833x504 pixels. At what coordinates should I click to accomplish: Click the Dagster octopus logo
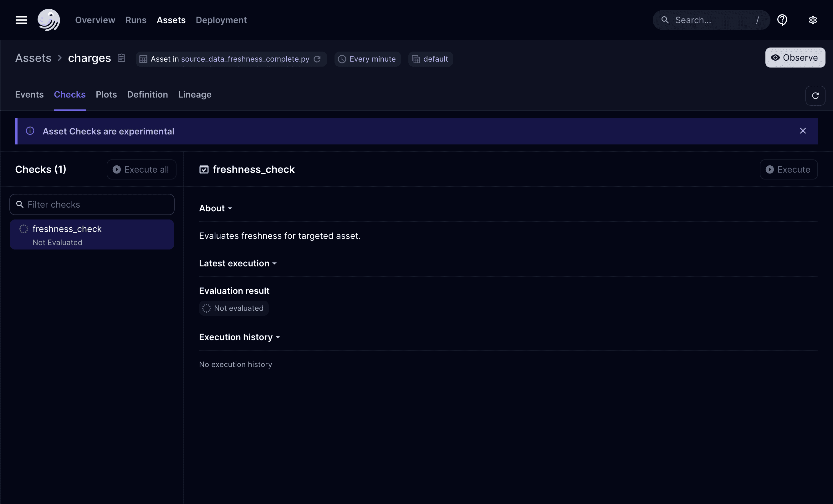[x=49, y=20]
